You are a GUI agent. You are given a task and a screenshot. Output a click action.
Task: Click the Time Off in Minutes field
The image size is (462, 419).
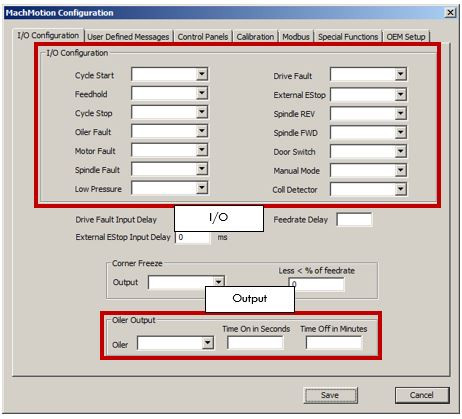[x=334, y=343]
